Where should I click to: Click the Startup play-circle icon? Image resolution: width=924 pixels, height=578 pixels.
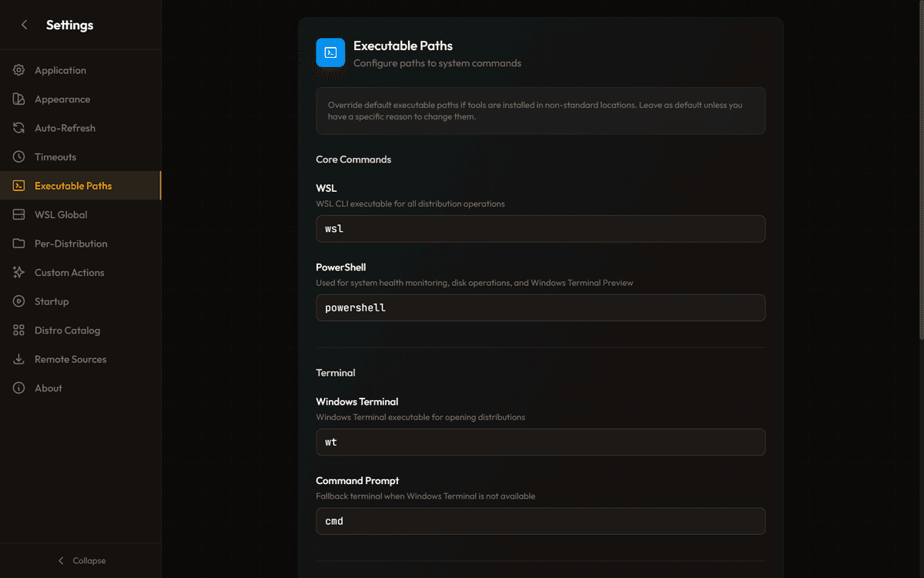pos(19,301)
